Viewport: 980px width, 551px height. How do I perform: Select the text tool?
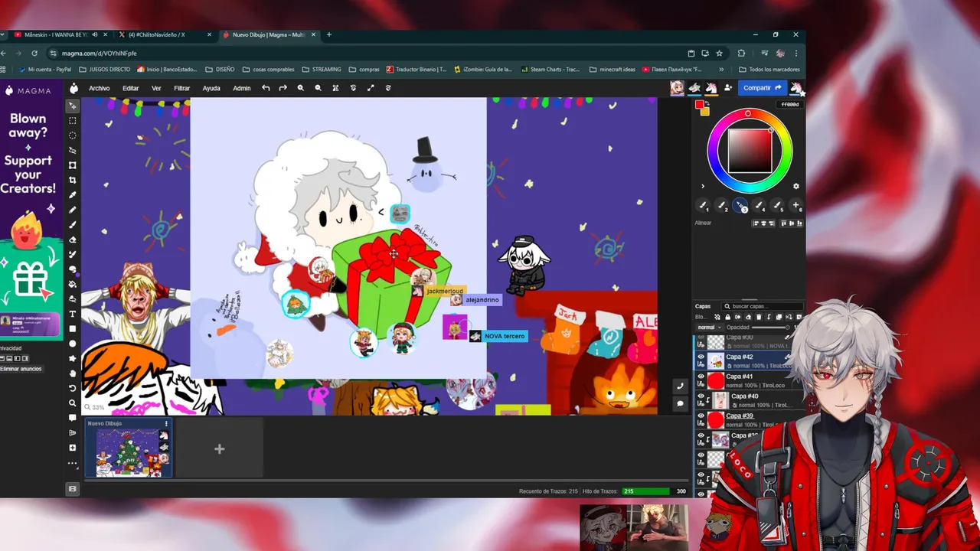pyautogui.click(x=73, y=314)
